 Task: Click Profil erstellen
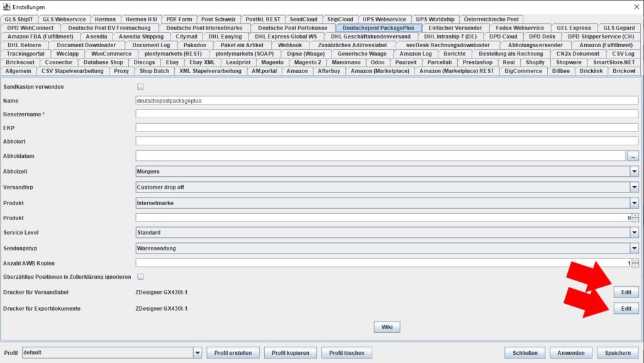coord(233,353)
